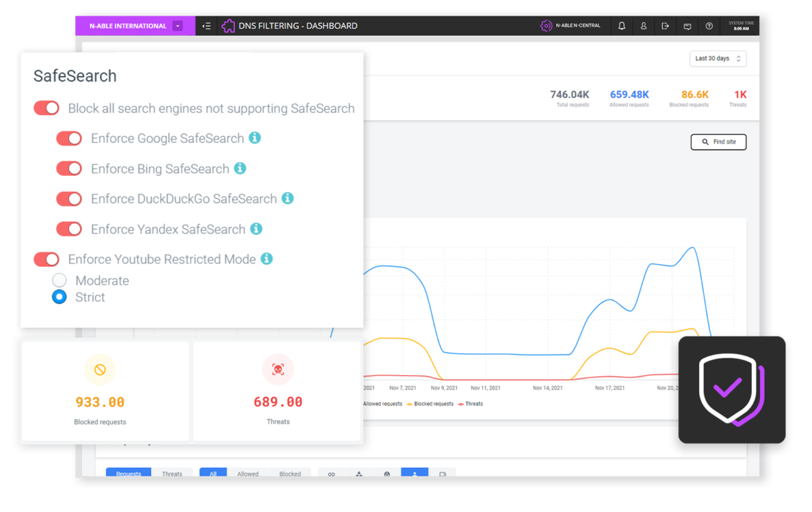Open the help question-mark icon
The image size is (812, 512).
(x=709, y=26)
